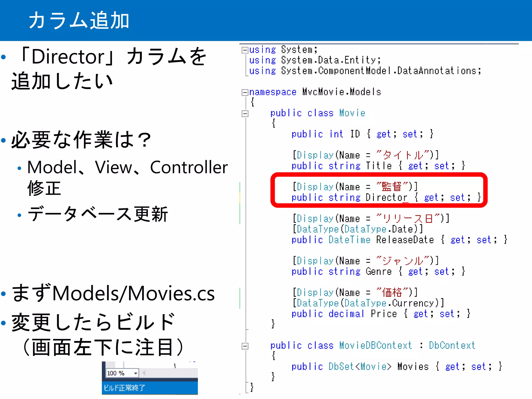The image size is (532, 399).
Task: Click the 'public DbSet<Movie> Movies' line
Action: click(397, 367)
